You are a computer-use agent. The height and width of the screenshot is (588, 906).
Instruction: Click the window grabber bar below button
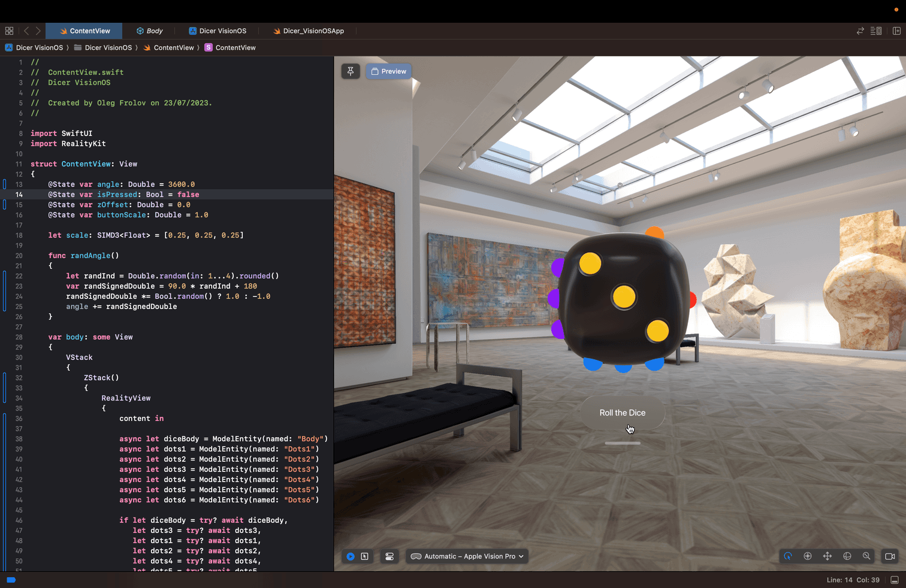click(623, 443)
